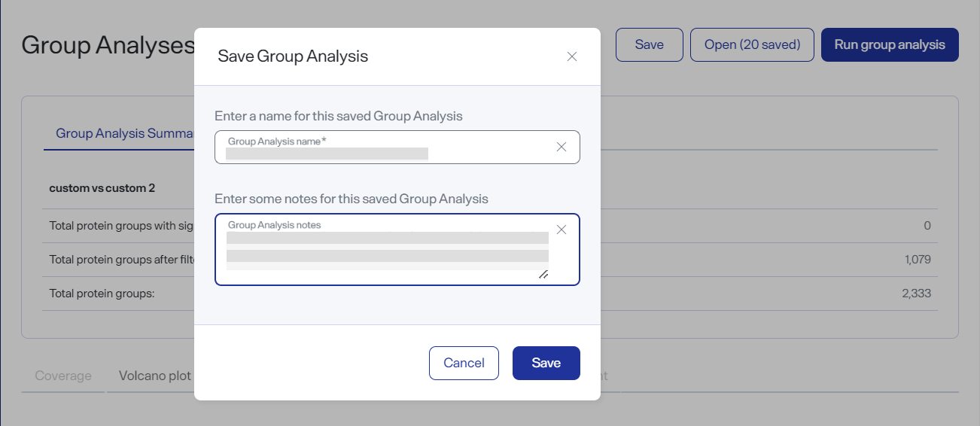The height and width of the screenshot is (426, 980).
Task: Click the custom vs custom 2 heading
Action: pyautogui.click(x=102, y=188)
